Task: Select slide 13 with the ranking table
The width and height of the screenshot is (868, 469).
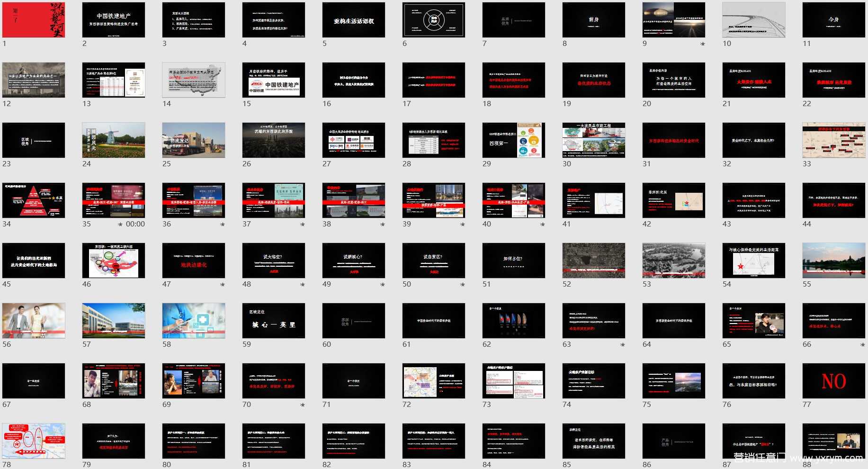Action: pyautogui.click(x=114, y=80)
